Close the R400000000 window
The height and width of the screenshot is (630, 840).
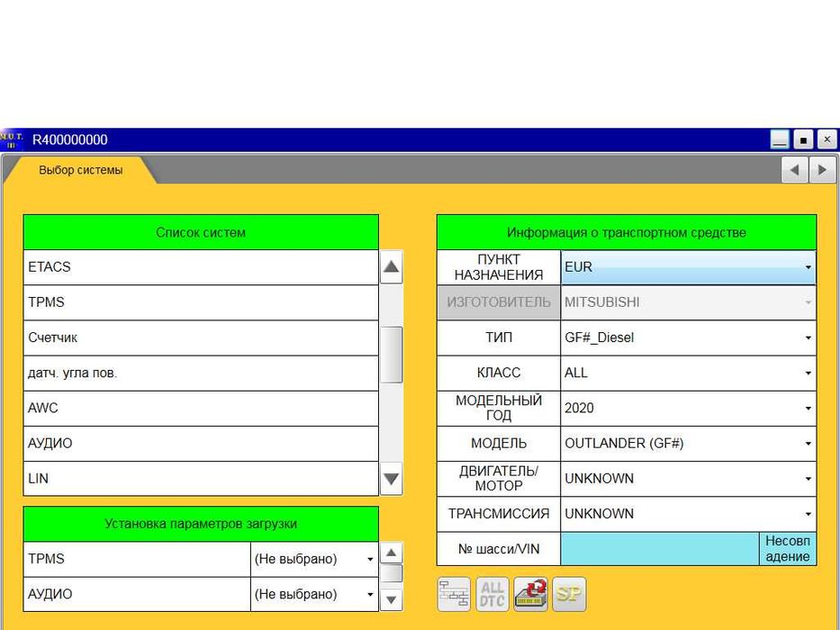pos(826,139)
